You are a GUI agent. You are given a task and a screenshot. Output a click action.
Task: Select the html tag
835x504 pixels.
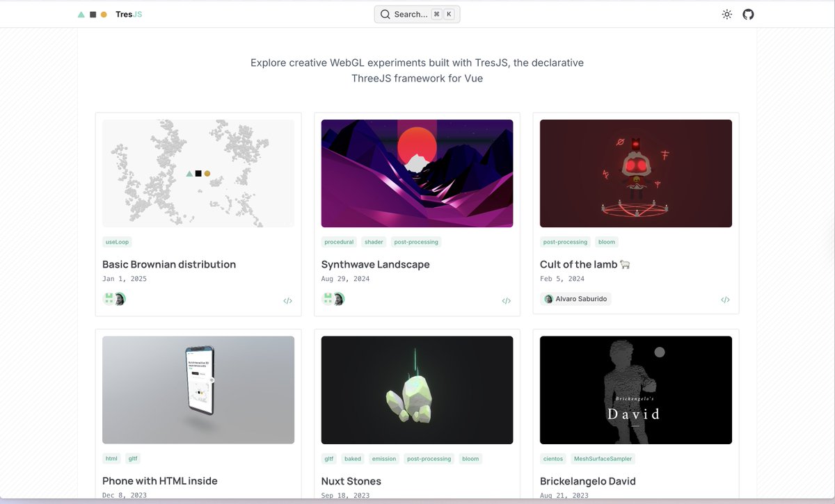click(x=111, y=459)
